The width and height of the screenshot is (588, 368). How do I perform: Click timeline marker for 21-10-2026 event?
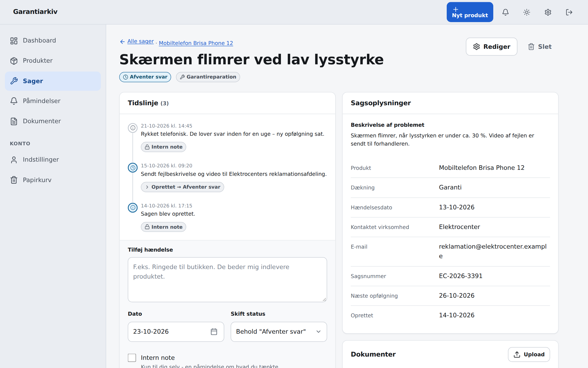tap(133, 128)
